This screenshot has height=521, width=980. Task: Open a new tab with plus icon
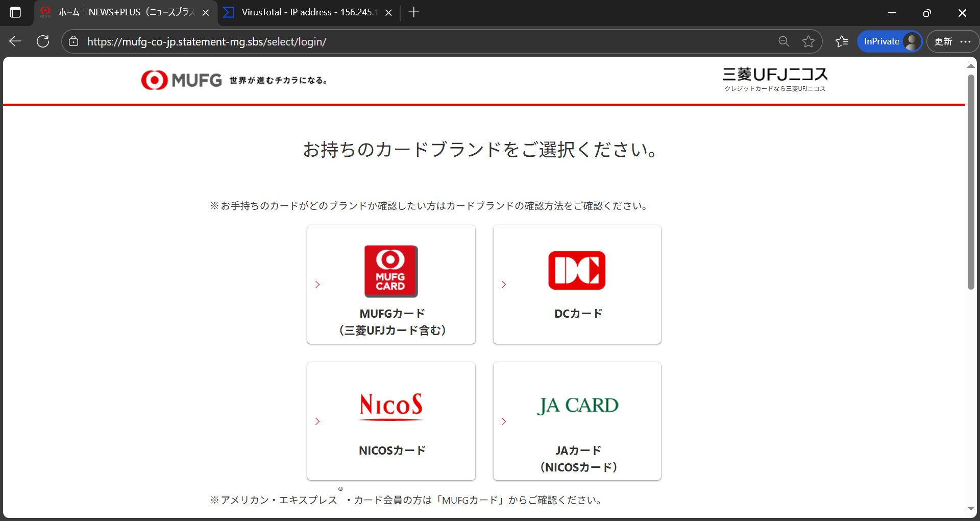point(414,12)
